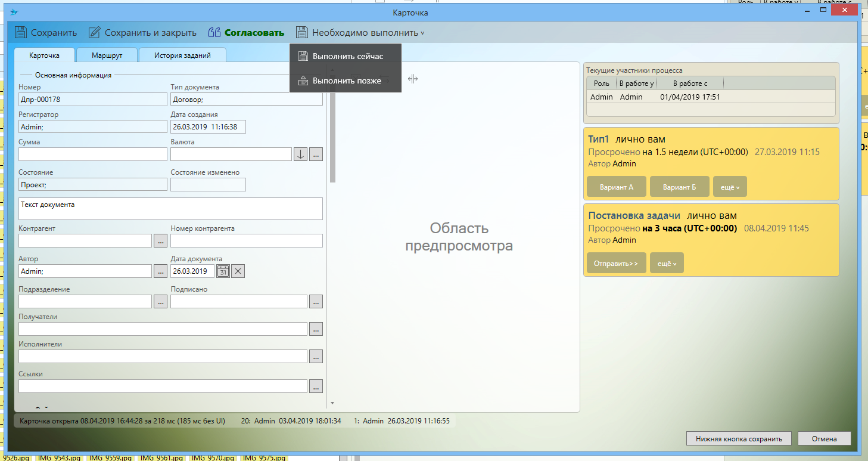The width and height of the screenshot is (868, 461).
Task: Open the Получатели ellipsis browse button
Action: (x=316, y=329)
